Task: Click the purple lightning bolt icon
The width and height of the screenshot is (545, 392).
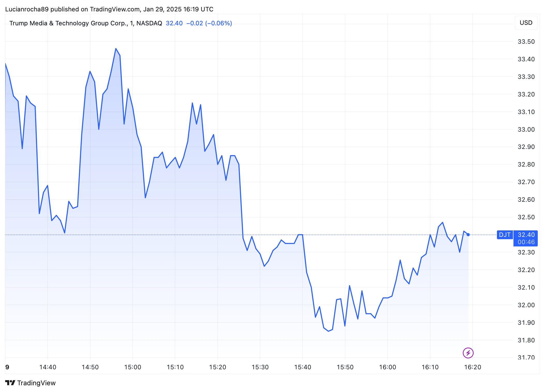Action: coord(468,353)
